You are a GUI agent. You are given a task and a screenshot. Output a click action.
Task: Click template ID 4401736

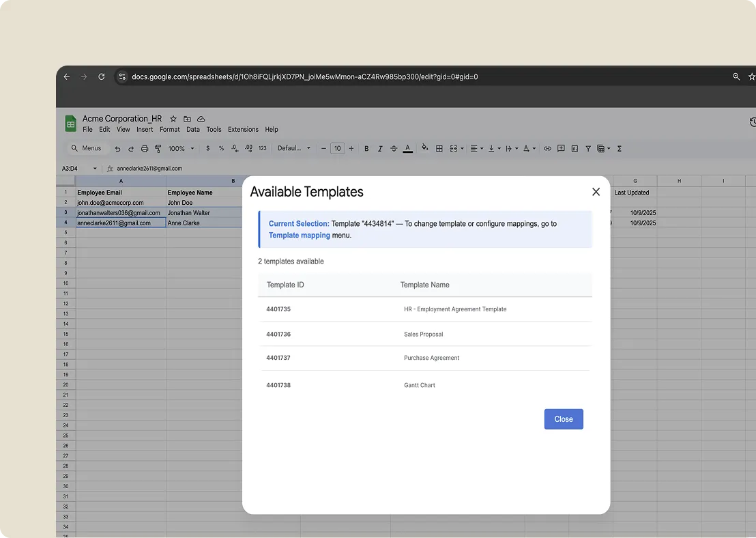278,335
